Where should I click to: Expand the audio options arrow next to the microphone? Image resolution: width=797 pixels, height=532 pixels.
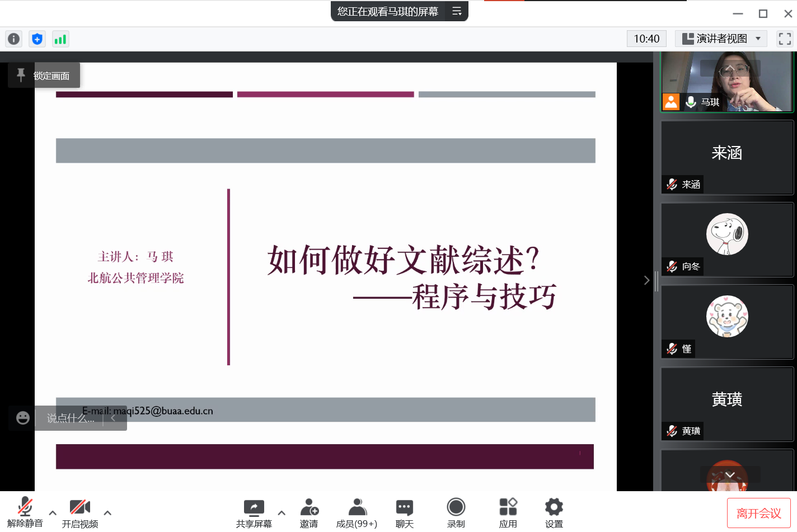tap(53, 512)
